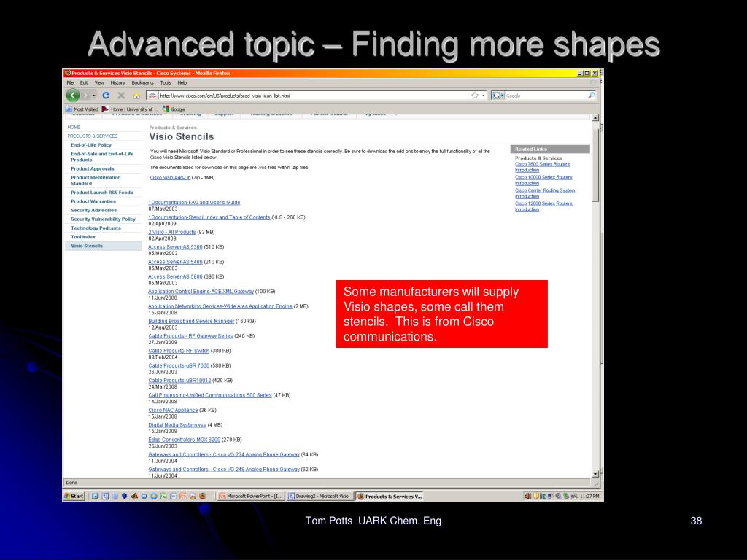Image resolution: width=747 pixels, height=560 pixels.
Task: Open Tool Index in the sidebar
Action: pos(83,237)
